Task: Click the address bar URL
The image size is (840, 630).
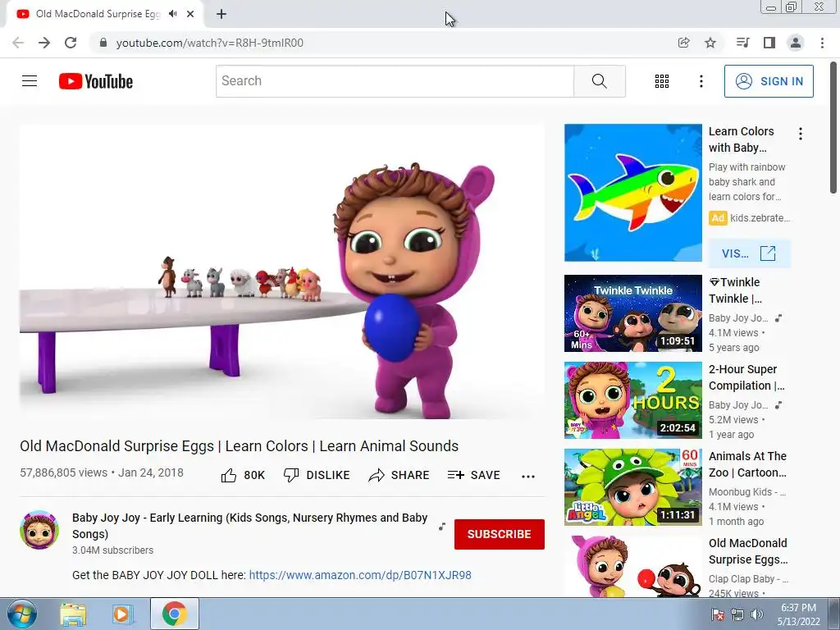Action: click(x=209, y=43)
